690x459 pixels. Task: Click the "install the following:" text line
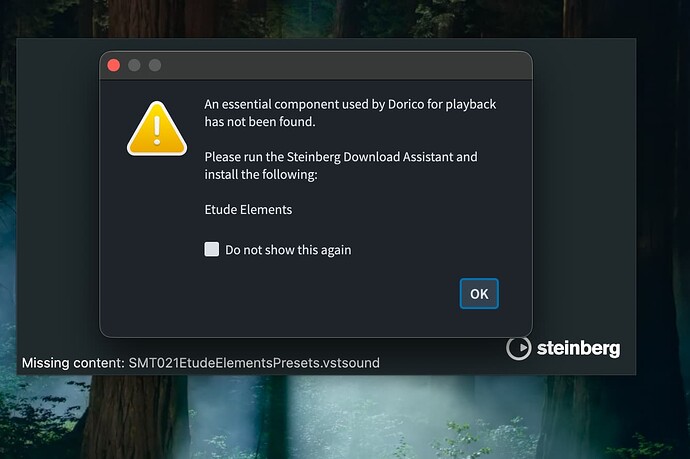click(x=260, y=175)
